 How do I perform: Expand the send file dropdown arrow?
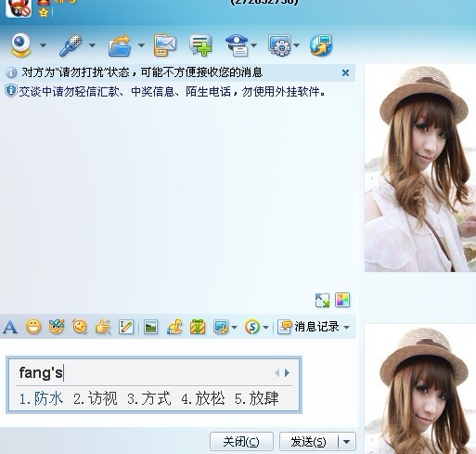click(141, 45)
